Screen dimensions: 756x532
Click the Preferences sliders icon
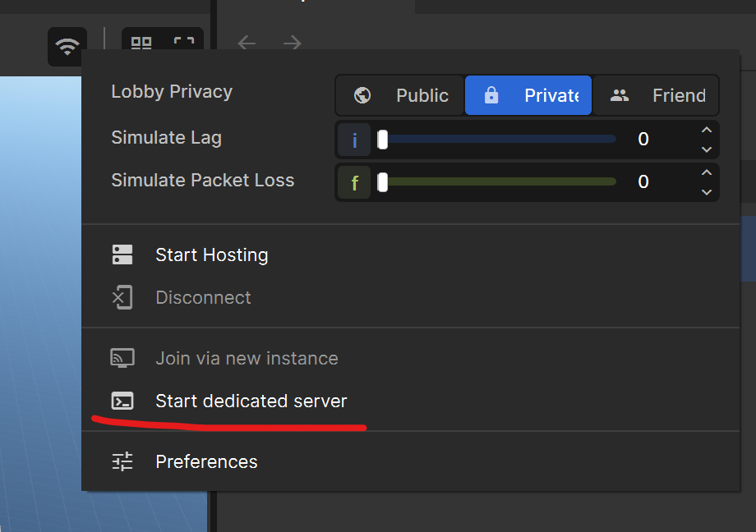pyautogui.click(x=122, y=461)
